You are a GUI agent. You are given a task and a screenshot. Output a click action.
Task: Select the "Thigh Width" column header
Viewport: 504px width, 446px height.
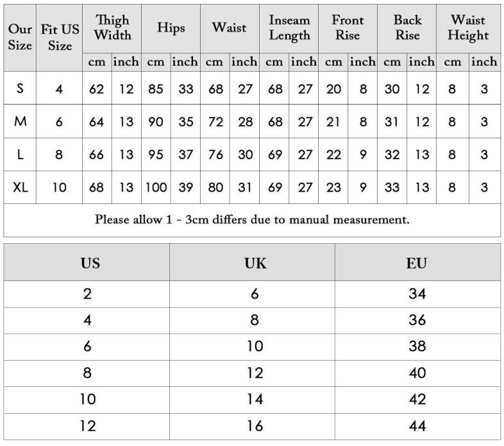[112, 28]
